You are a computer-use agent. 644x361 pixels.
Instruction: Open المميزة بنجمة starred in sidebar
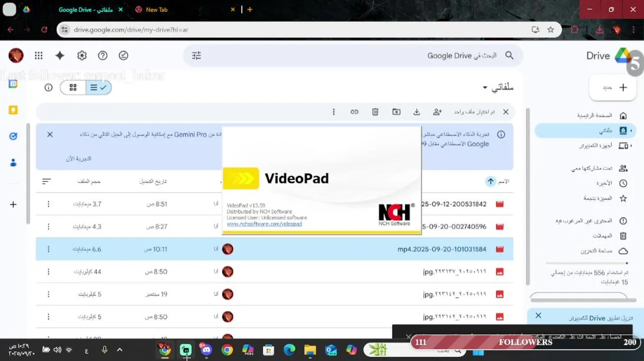(x=605, y=199)
